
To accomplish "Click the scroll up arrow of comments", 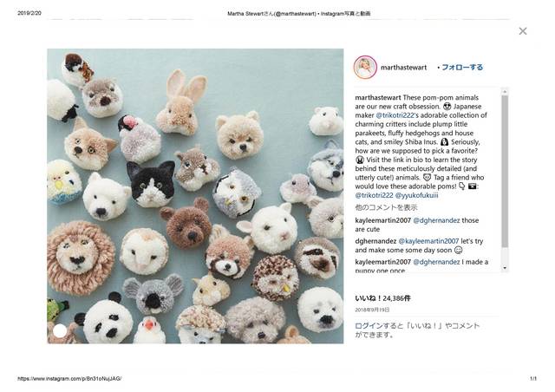I will point(505,92).
